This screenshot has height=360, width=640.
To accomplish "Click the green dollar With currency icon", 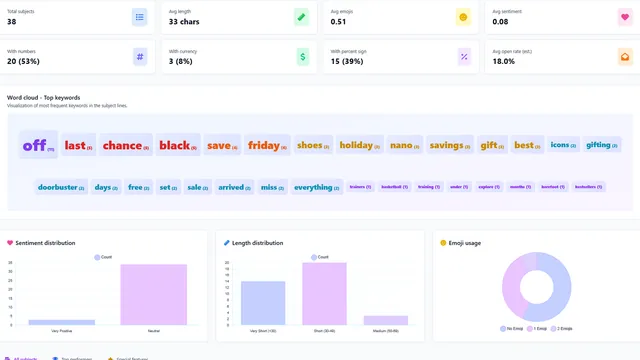I will (x=302, y=57).
